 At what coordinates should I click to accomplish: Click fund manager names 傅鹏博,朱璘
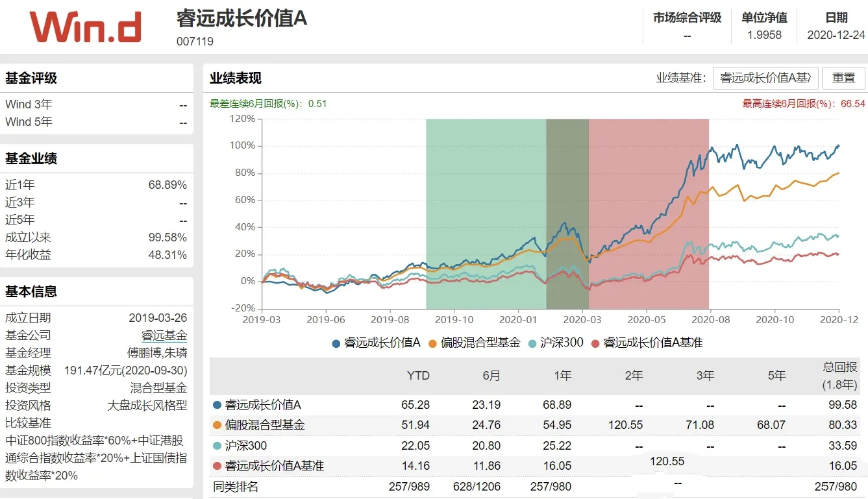pos(157,353)
